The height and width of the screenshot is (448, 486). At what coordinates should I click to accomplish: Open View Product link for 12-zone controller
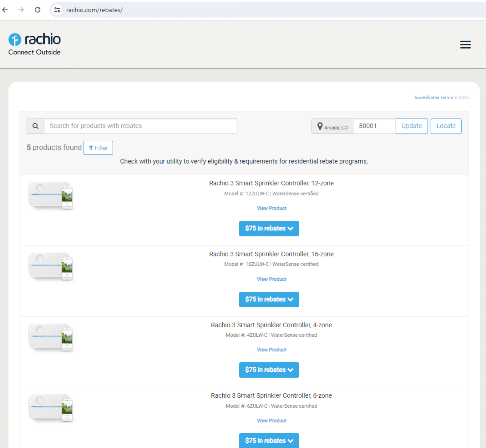tap(271, 208)
